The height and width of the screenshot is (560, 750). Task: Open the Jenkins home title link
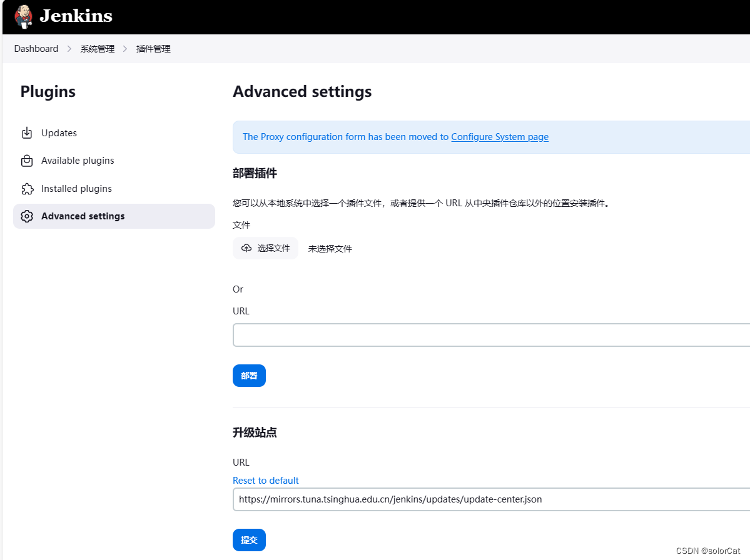pos(76,16)
